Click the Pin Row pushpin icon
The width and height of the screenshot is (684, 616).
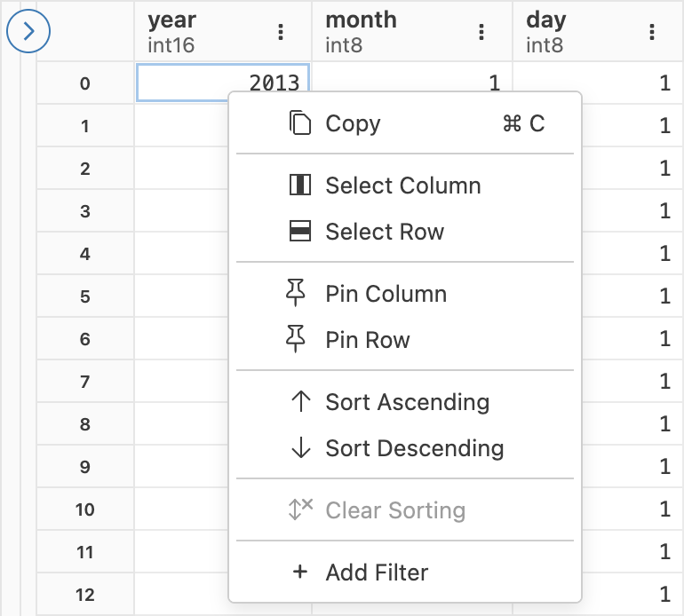297,340
